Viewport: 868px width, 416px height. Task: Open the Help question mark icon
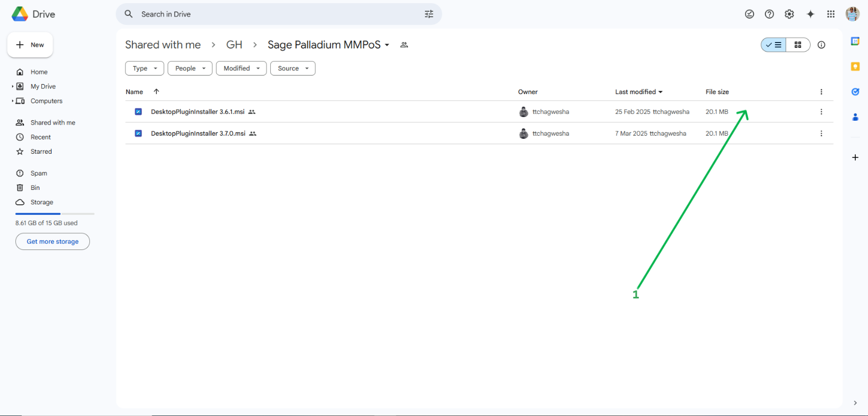pos(769,14)
